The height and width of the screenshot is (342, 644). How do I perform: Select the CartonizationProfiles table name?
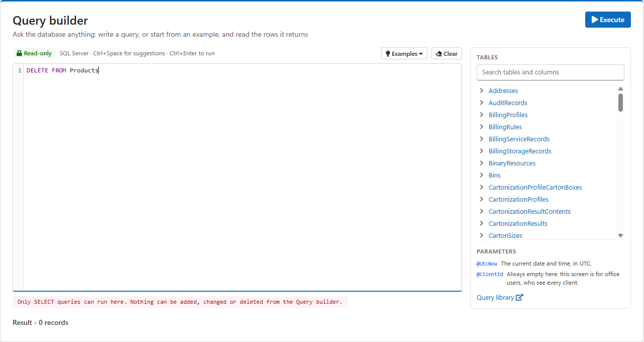(x=518, y=200)
